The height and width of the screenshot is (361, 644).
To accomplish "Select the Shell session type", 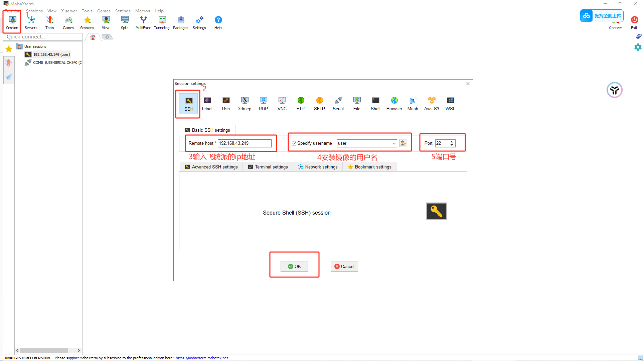I will coord(376,104).
